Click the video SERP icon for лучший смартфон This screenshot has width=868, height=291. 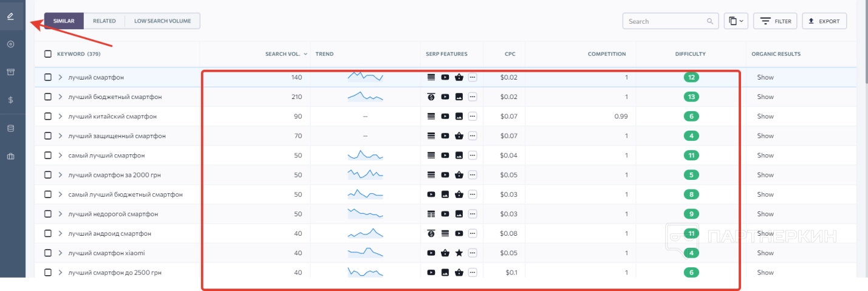445,77
